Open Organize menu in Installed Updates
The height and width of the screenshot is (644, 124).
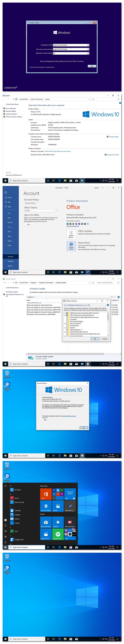(31, 297)
